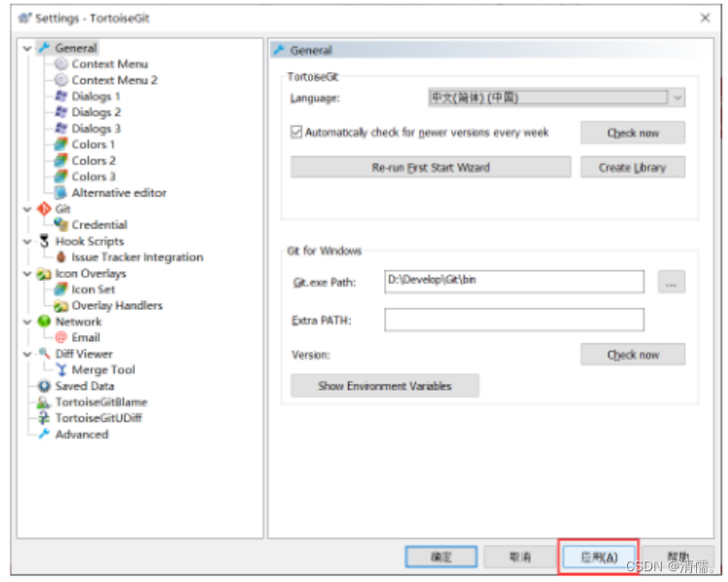Click the Issue Tracker Integration bug icon
Viewport: 728px width, 582px height.
[x=61, y=257]
